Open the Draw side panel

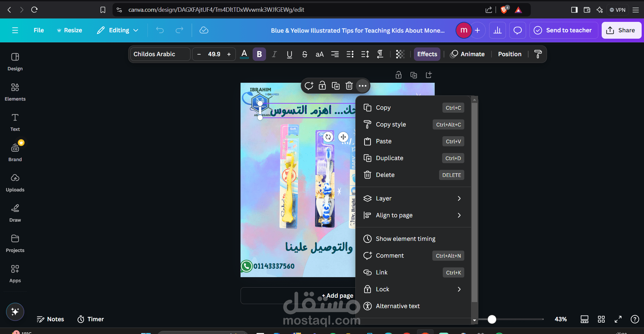(x=15, y=213)
